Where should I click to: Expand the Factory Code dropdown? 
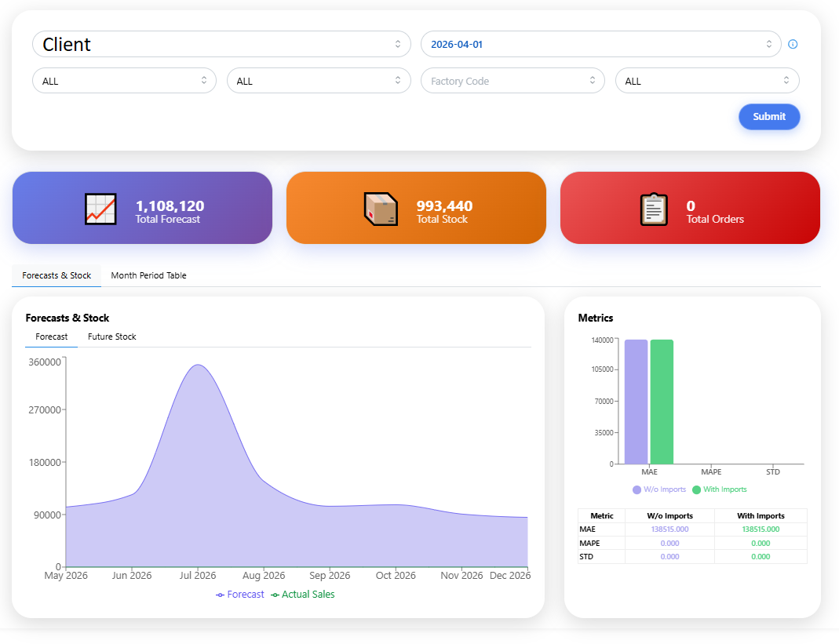tap(513, 81)
